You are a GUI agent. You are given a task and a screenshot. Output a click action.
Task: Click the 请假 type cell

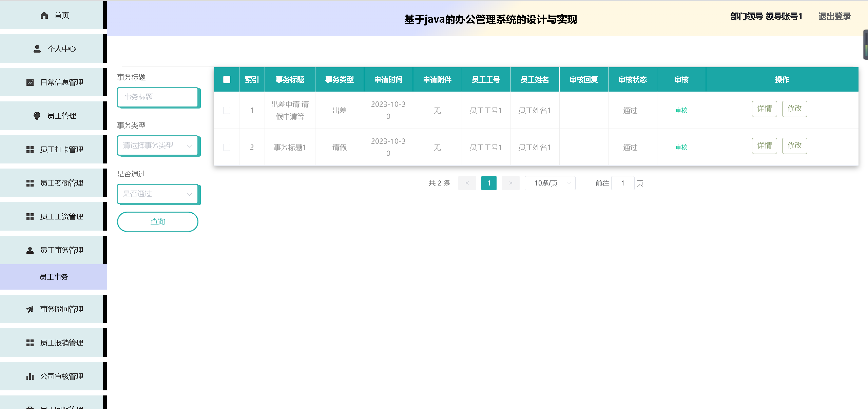coord(340,147)
